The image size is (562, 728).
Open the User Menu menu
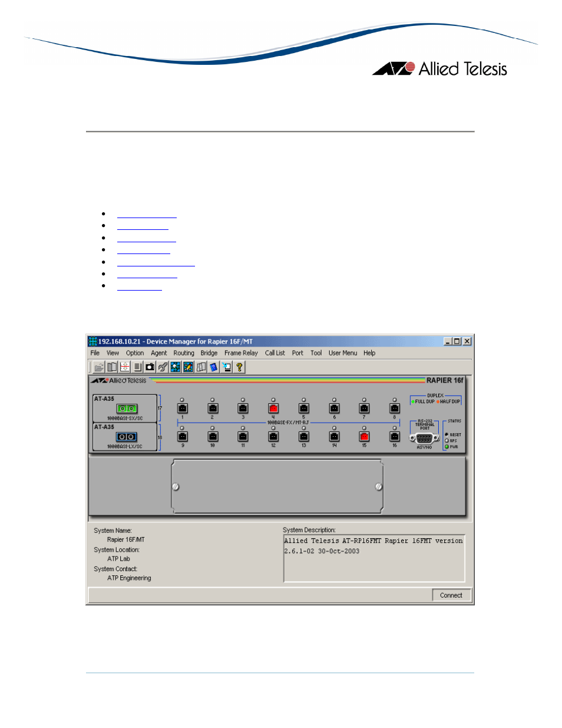[x=343, y=353]
